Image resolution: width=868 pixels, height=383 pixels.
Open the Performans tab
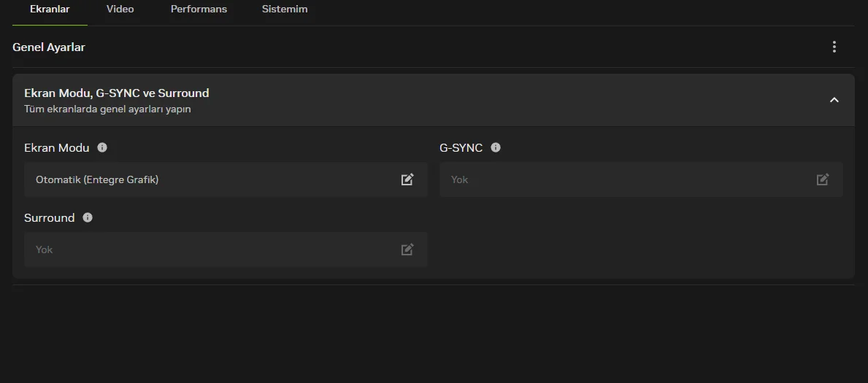(199, 9)
